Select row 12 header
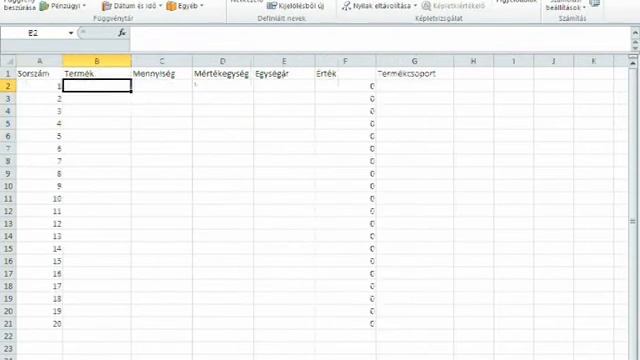Image resolution: width=640 pixels, height=360 pixels. click(x=8, y=211)
